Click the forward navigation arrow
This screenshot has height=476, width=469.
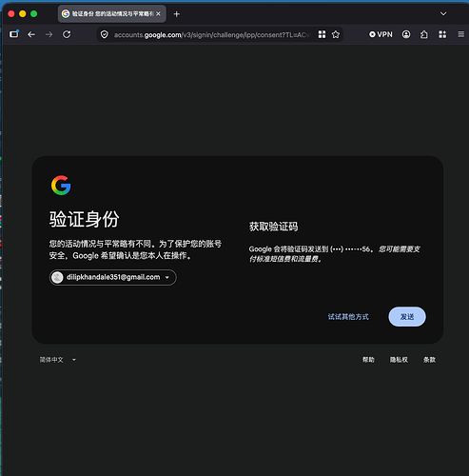click(x=49, y=34)
